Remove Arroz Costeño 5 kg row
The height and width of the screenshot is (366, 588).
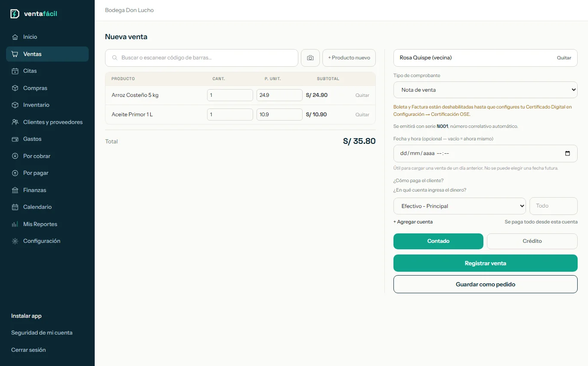362,95
